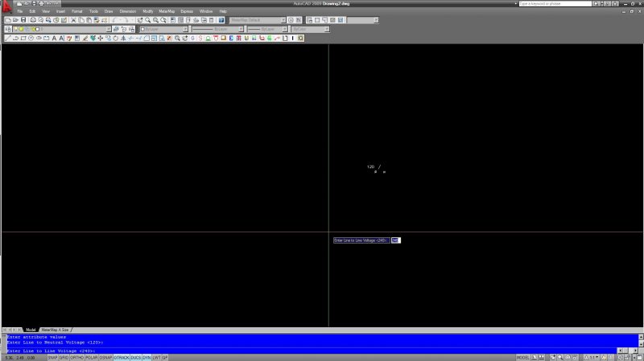Open the Format menu
Viewport: 644px width, 361px height.
[76, 11]
